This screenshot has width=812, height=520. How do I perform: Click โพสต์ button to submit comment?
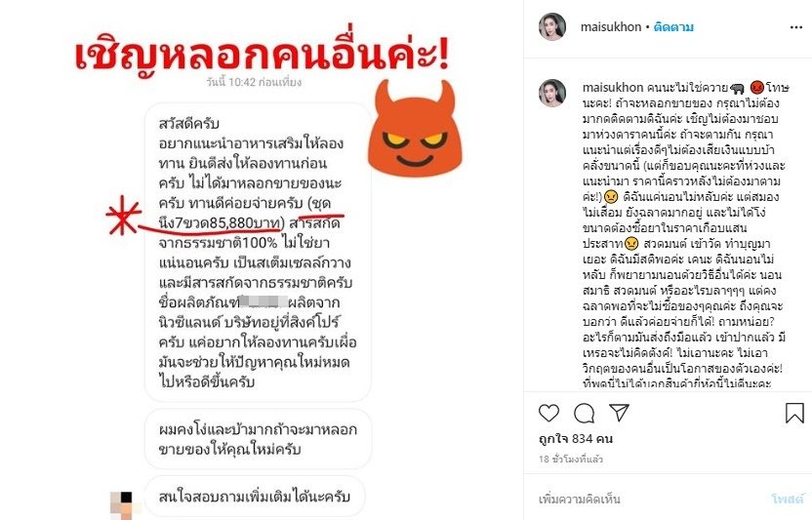pos(788,500)
